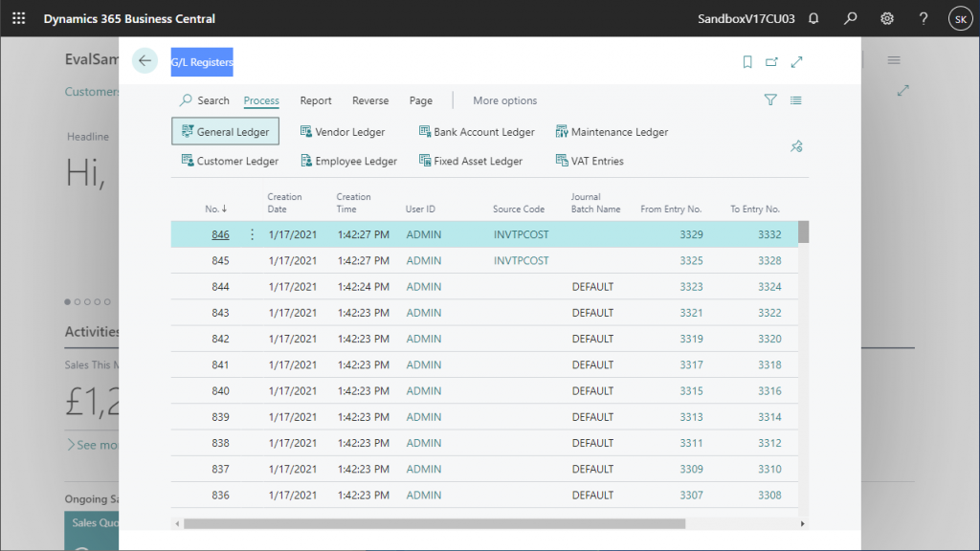This screenshot has width=980, height=551.
Task: Open INVTPCOST source code in row 845
Action: (522, 260)
